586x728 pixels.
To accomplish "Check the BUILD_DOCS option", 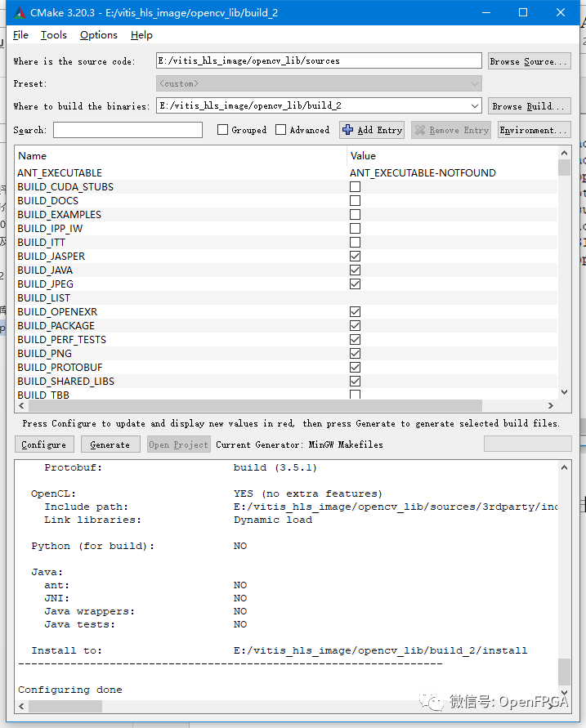I will [x=356, y=200].
